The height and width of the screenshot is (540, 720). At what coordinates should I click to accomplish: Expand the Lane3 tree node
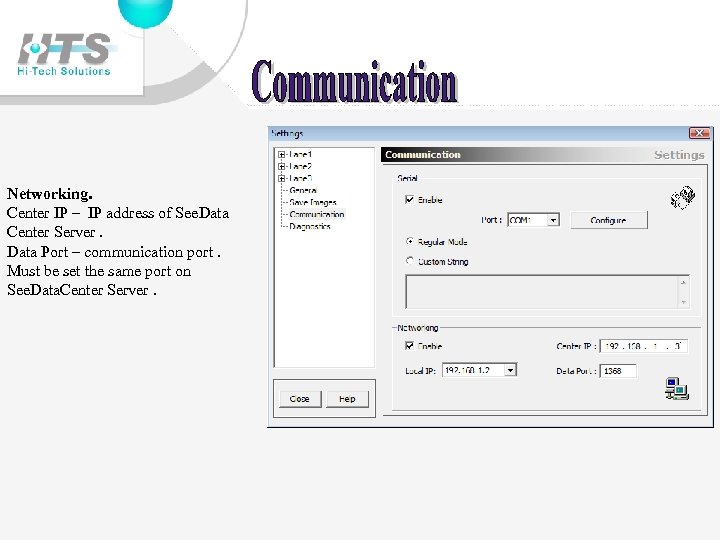point(281,178)
